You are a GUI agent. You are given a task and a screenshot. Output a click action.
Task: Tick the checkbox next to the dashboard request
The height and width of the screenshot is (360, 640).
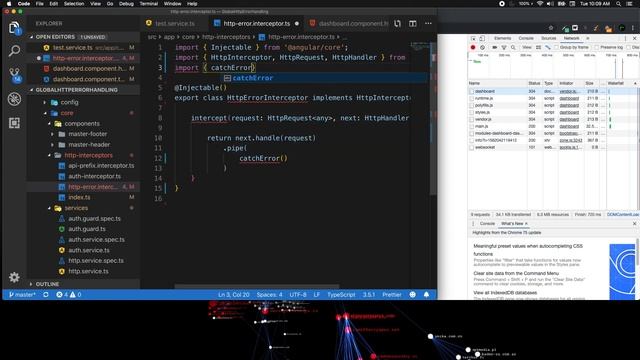[x=472, y=91]
